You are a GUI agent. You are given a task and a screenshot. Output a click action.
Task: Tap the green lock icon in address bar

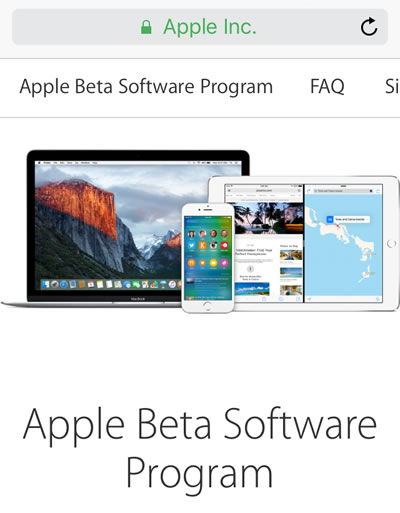[x=146, y=27]
